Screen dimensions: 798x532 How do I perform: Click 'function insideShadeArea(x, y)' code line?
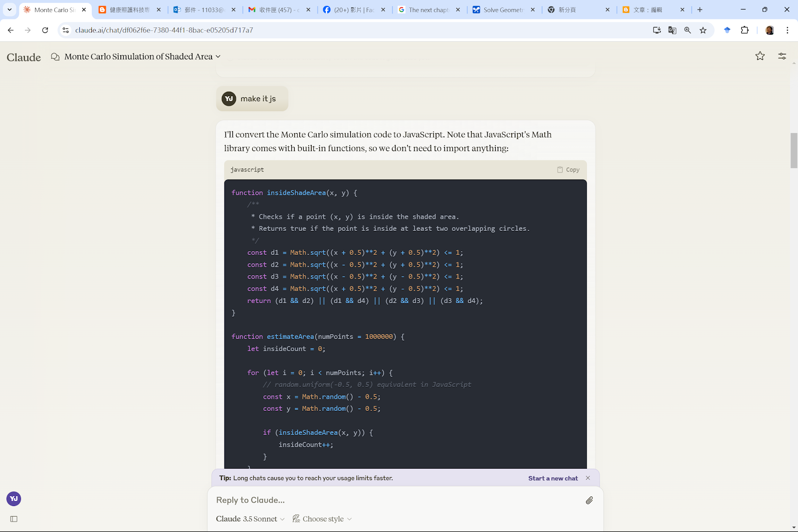pos(294,193)
